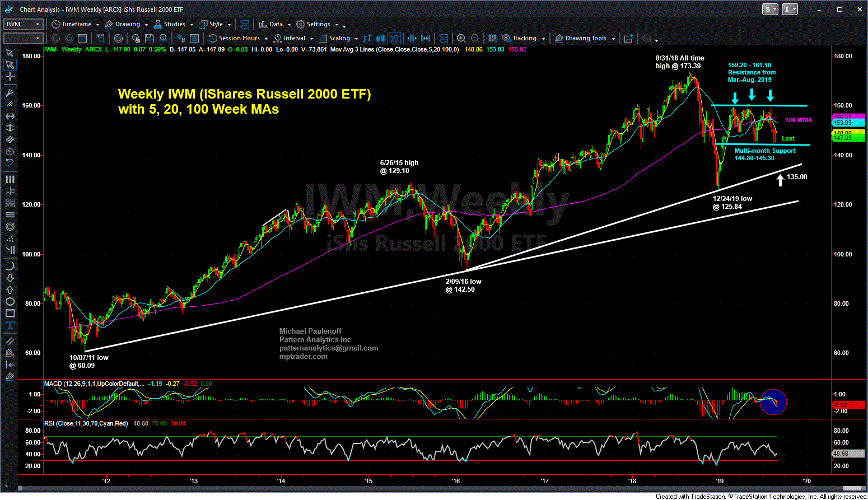Click the mptrader.com text on chart
Screen dimensions: 868x500
coord(303,356)
